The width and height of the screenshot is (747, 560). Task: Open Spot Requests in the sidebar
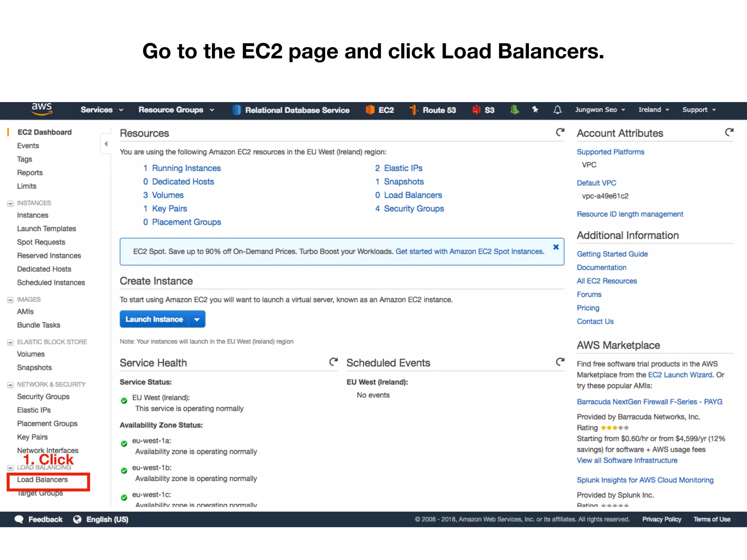pos(41,242)
